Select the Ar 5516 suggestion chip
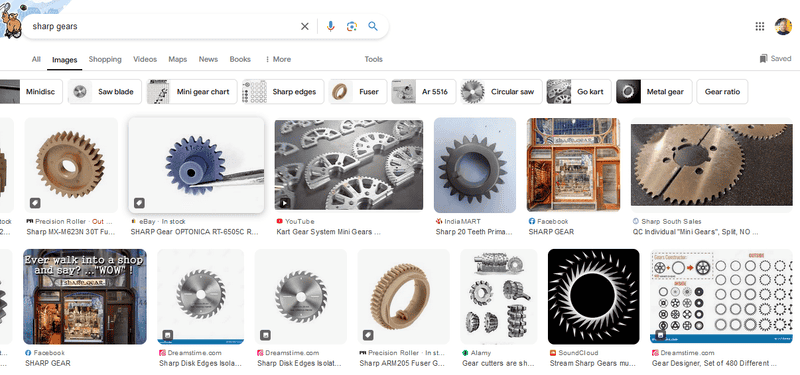Image resolution: width=800 pixels, height=375 pixels. click(423, 92)
